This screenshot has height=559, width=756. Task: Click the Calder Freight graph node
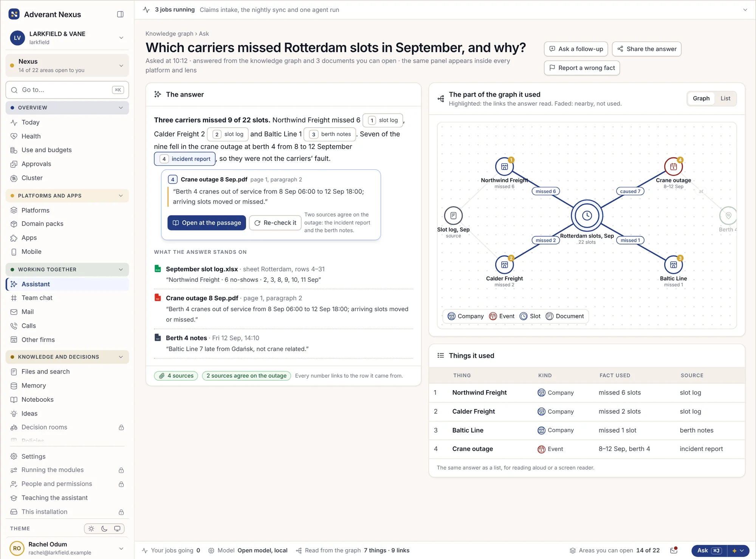coord(504,265)
